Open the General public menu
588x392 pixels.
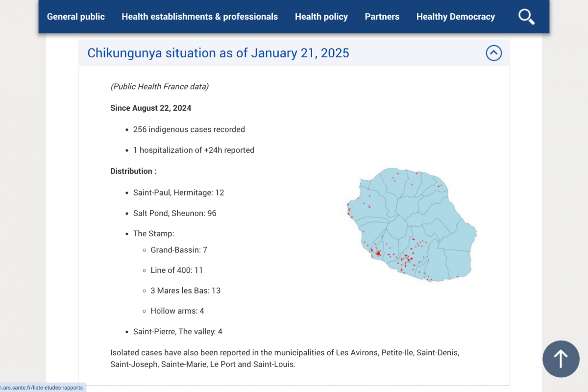pos(76,17)
